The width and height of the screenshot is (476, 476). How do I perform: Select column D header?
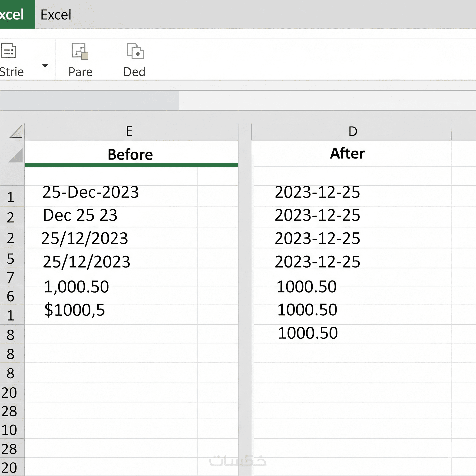pos(353,131)
